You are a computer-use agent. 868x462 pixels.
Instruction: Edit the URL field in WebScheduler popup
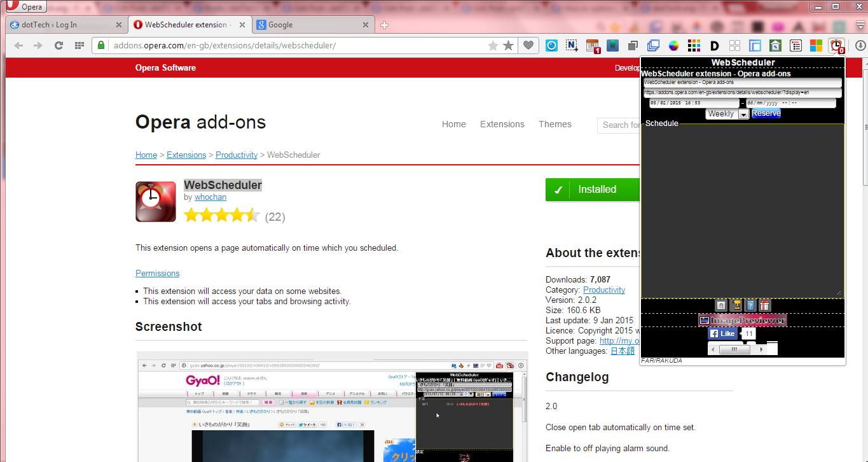click(742, 93)
